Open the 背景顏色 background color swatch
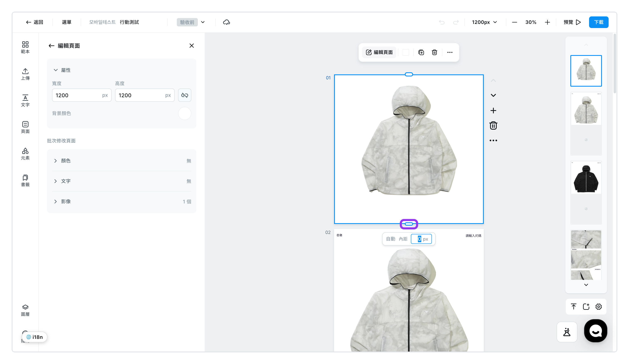This screenshot has width=629, height=364. pos(185,113)
